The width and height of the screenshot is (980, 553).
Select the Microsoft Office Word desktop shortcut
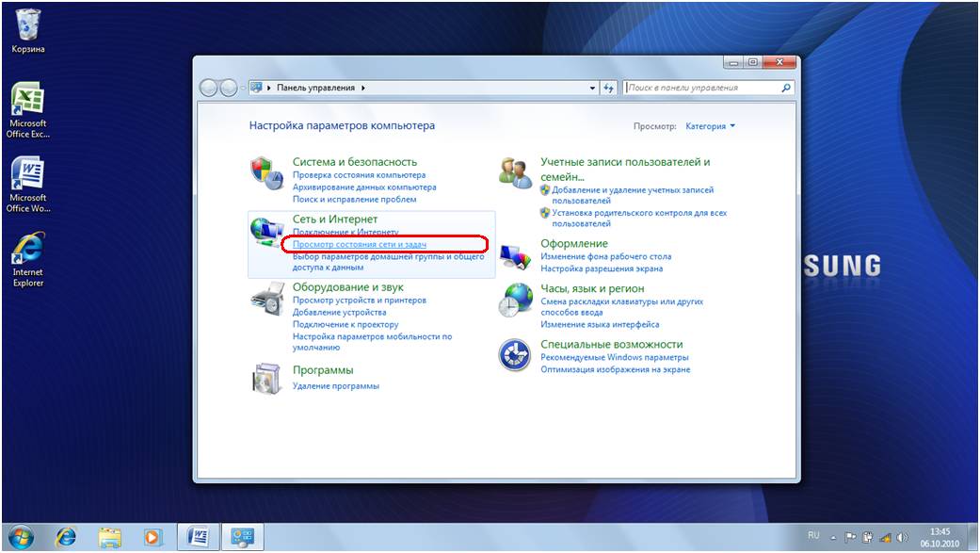[28, 185]
